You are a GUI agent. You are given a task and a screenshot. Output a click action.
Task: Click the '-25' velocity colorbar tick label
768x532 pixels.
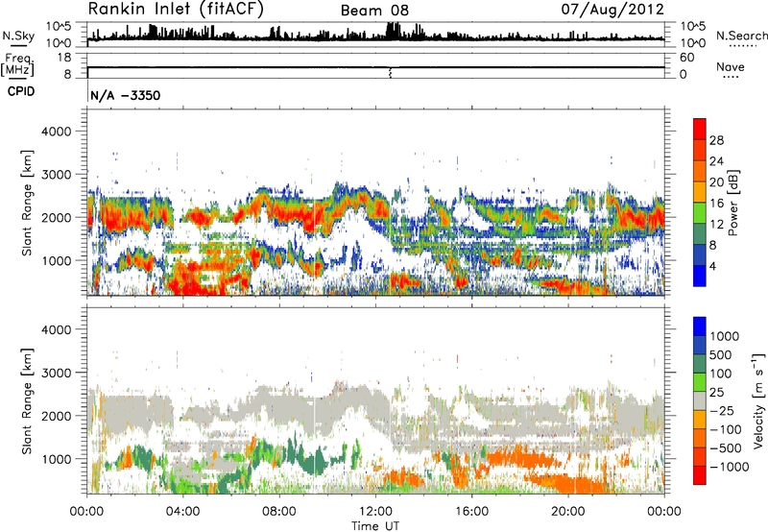[723, 410]
